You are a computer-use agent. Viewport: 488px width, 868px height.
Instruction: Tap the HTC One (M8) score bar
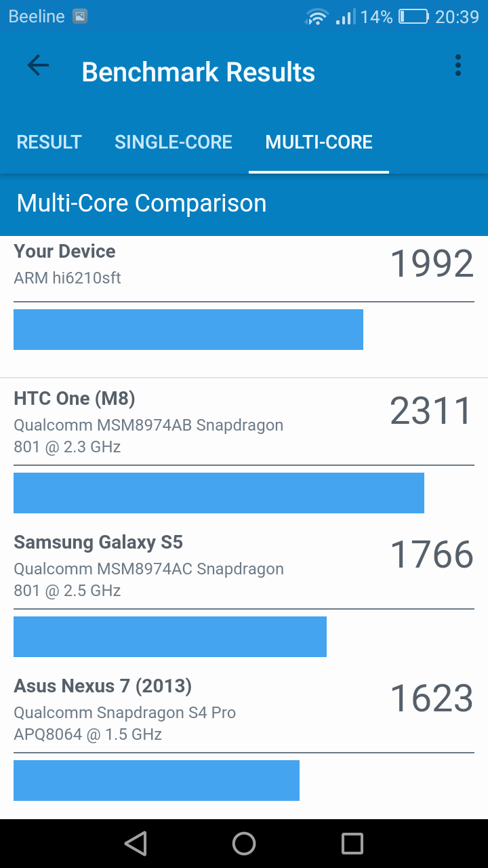pos(219,493)
